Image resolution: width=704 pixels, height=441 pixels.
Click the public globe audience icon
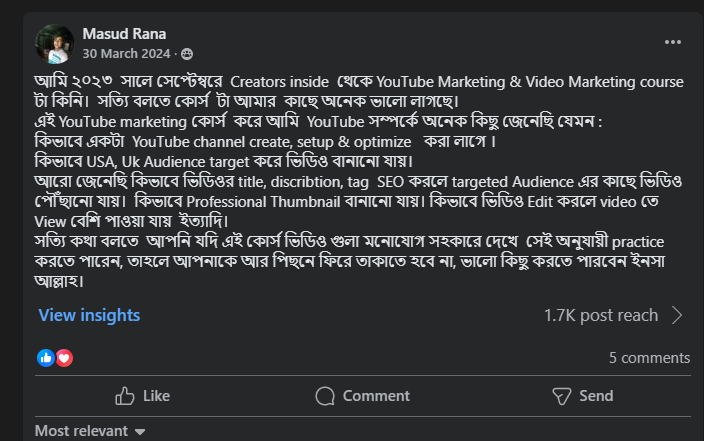click(x=187, y=53)
